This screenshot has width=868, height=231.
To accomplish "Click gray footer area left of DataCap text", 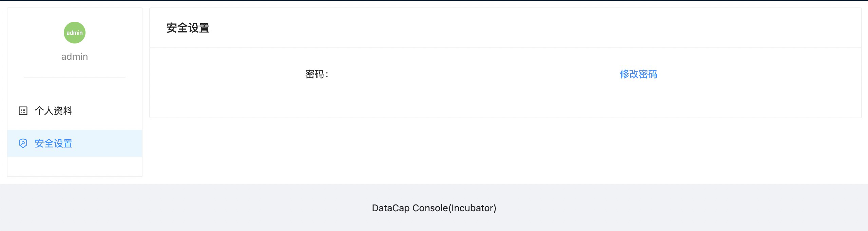I will (x=170, y=208).
